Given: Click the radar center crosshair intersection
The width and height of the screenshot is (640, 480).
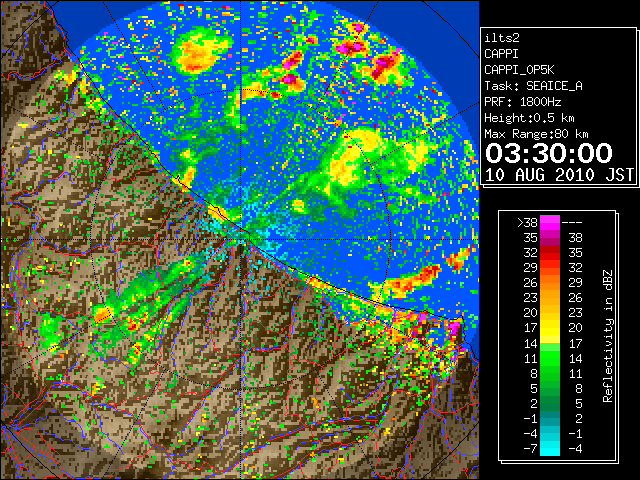Looking at the screenshot, I should pyautogui.click(x=241, y=239).
